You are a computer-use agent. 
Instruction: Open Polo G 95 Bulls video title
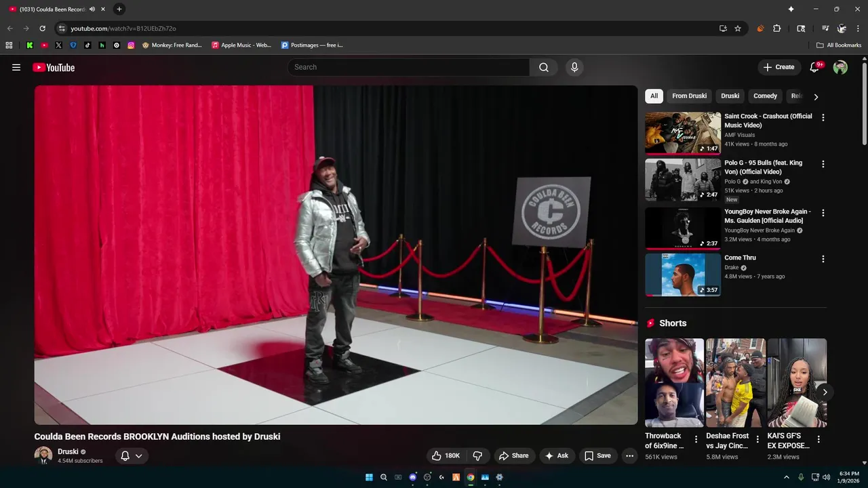pos(763,167)
